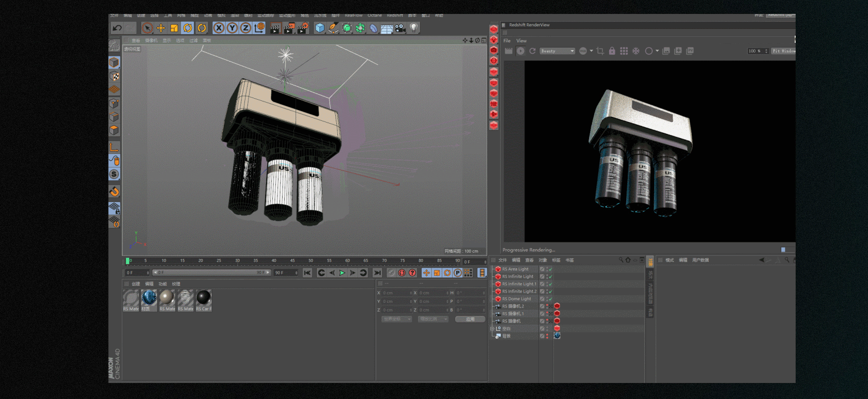Toggle the X axis lock
The height and width of the screenshot is (399, 868).
tap(219, 28)
